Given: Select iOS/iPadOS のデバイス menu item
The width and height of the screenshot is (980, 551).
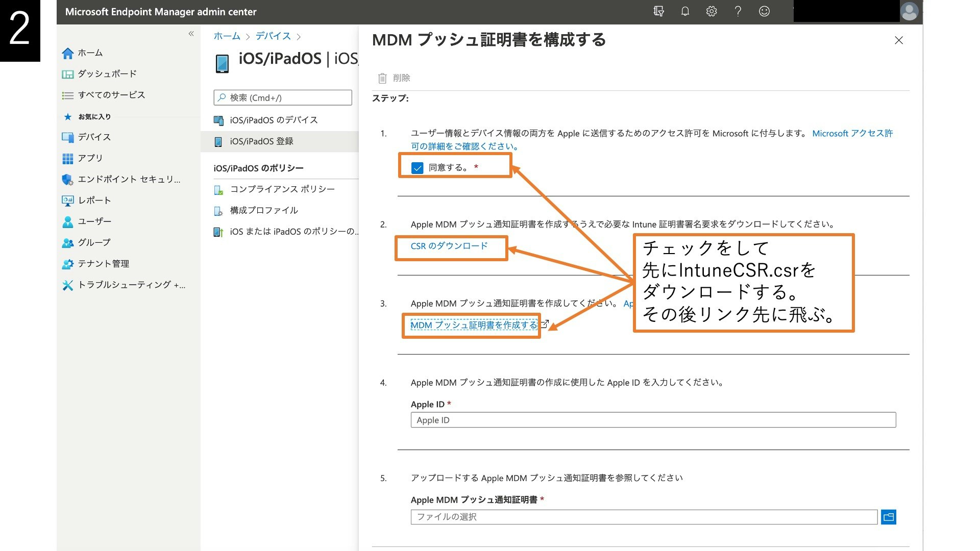Looking at the screenshot, I should [x=265, y=120].
